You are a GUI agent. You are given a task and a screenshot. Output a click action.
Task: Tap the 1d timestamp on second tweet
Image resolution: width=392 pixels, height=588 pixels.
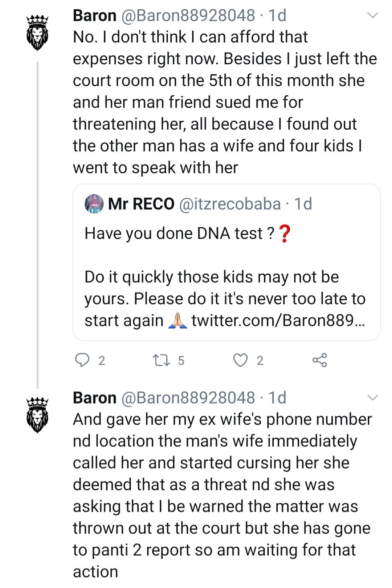point(277,398)
